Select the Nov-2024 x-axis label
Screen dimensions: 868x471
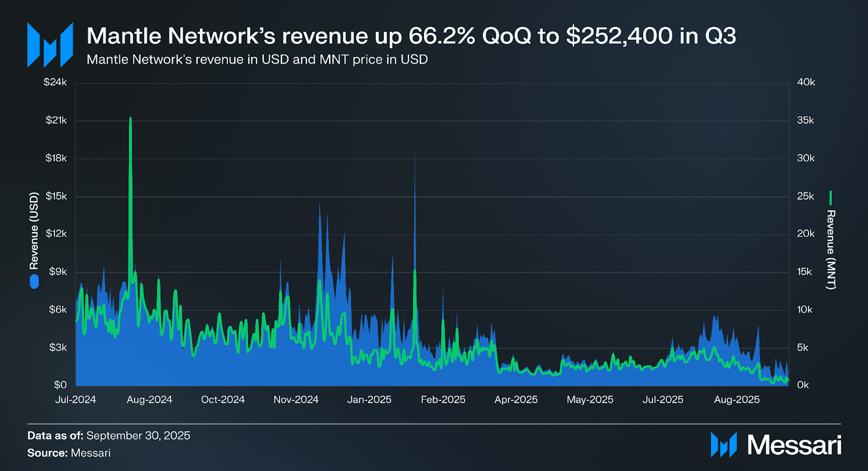click(x=296, y=400)
